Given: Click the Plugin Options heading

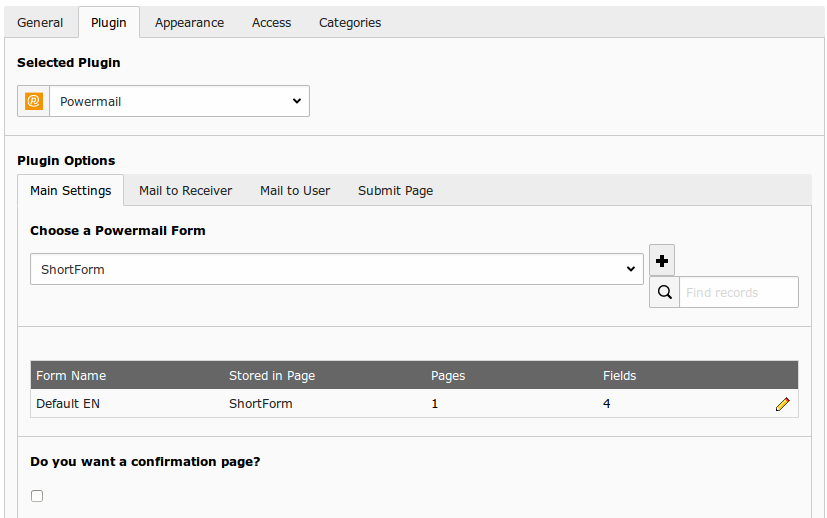Looking at the screenshot, I should point(66,160).
